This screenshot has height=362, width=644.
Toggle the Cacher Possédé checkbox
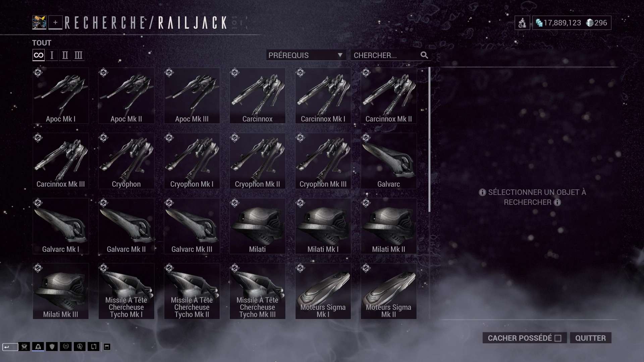click(x=558, y=338)
